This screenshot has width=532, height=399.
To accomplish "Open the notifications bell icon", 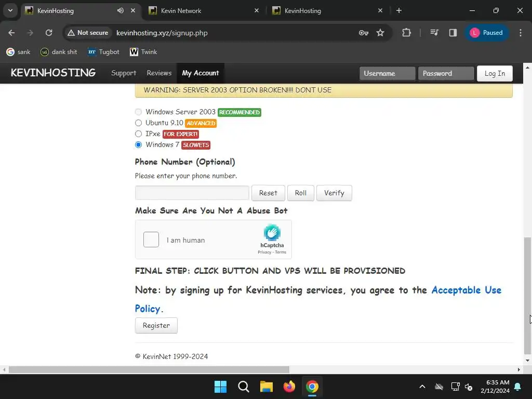I will 518,387.
